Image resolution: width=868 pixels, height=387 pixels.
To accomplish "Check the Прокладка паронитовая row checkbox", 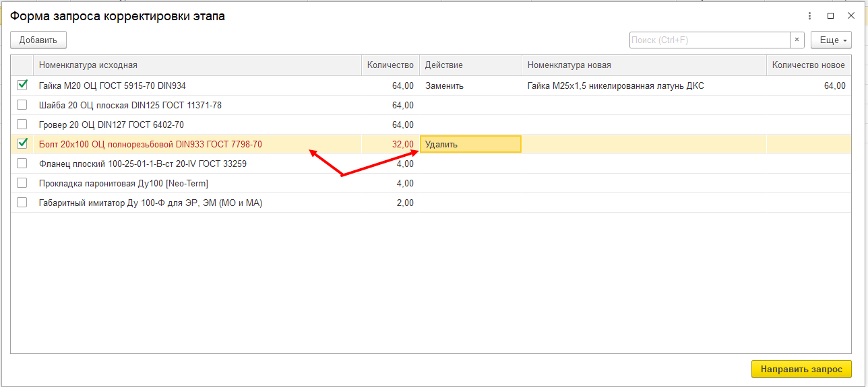I will tap(22, 183).
